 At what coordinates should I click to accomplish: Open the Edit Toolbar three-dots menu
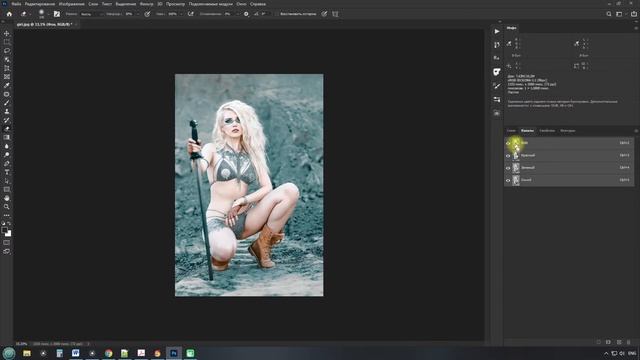click(x=7, y=216)
